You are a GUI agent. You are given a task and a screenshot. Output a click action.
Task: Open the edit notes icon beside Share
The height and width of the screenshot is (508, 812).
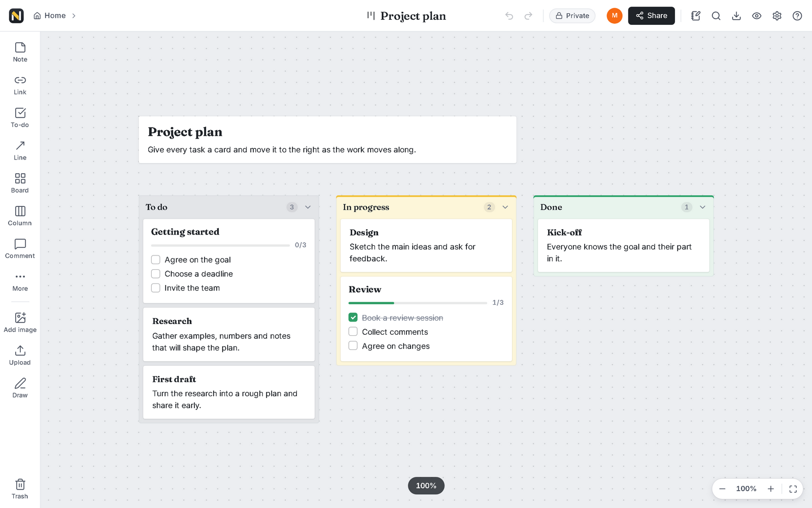[696, 16]
